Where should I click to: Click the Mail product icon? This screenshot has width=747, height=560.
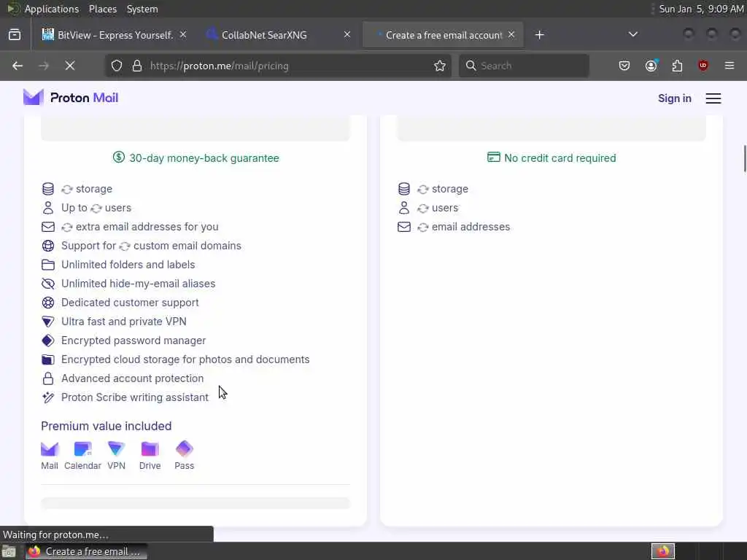(50, 455)
